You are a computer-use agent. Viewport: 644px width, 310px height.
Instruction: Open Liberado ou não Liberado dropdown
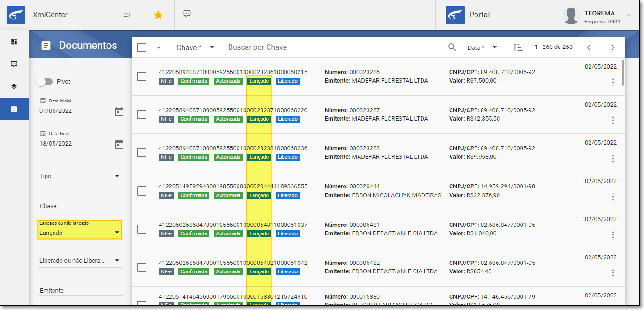[x=81, y=261]
